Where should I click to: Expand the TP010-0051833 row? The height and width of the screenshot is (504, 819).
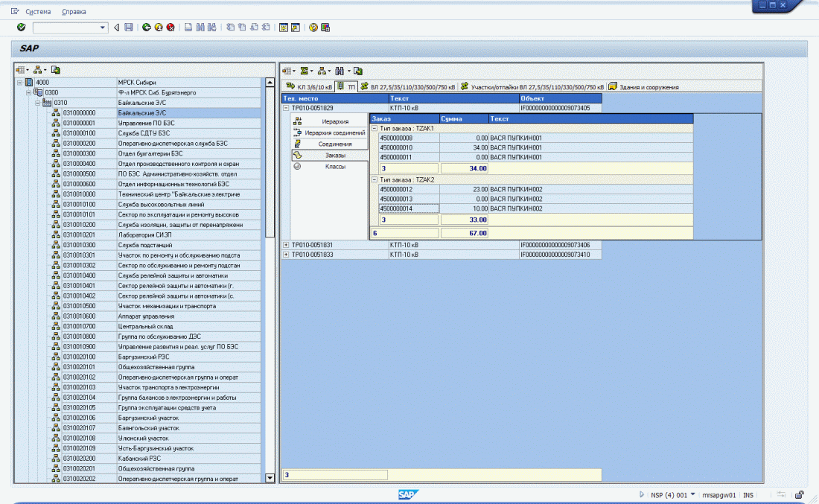(x=286, y=255)
